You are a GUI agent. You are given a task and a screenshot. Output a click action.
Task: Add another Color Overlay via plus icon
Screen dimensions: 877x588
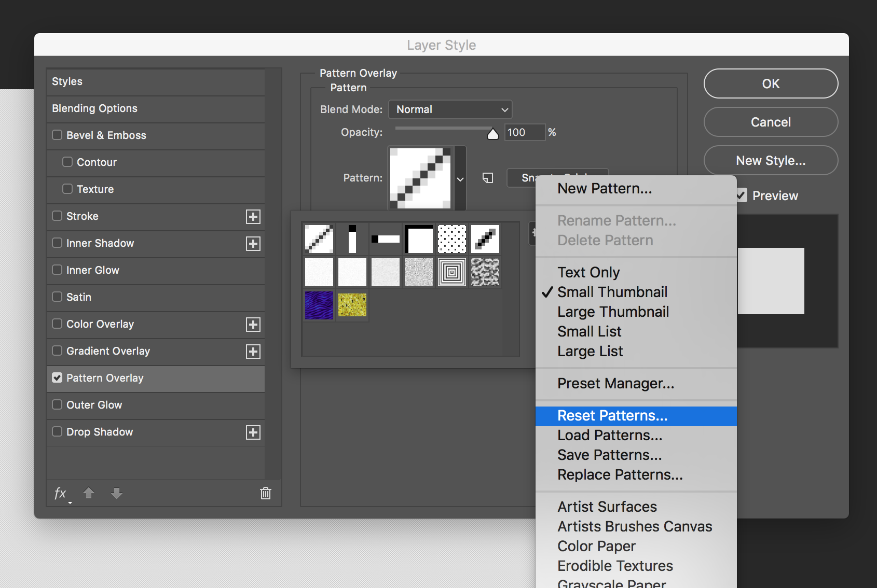[253, 325]
